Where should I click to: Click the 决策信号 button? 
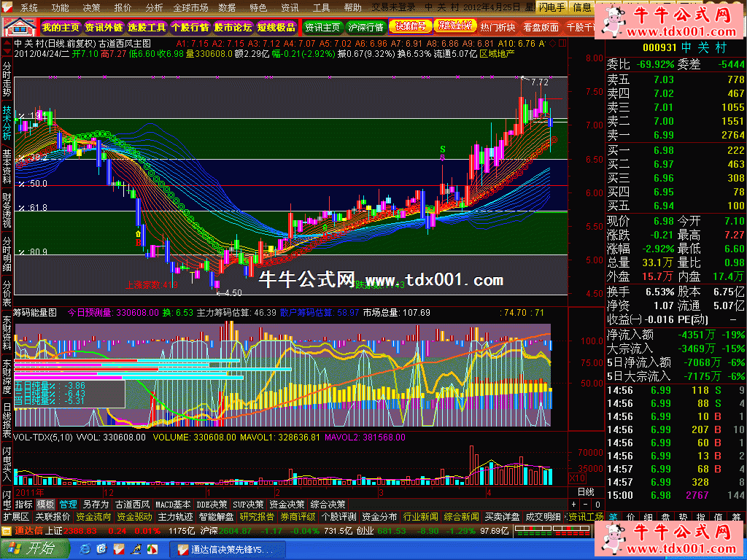[411, 26]
